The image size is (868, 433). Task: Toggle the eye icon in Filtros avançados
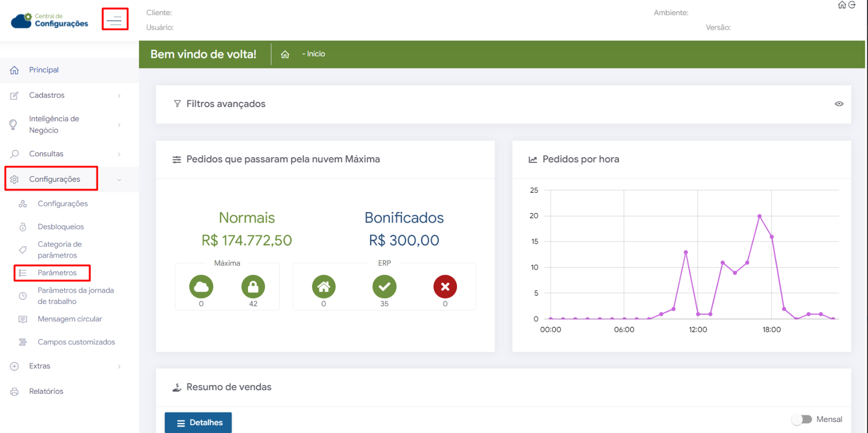[x=839, y=104]
